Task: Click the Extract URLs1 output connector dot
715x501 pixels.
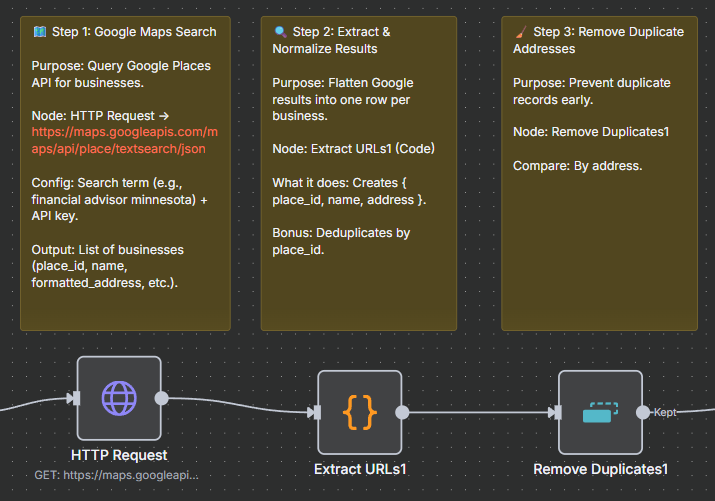Action: [x=402, y=412]
